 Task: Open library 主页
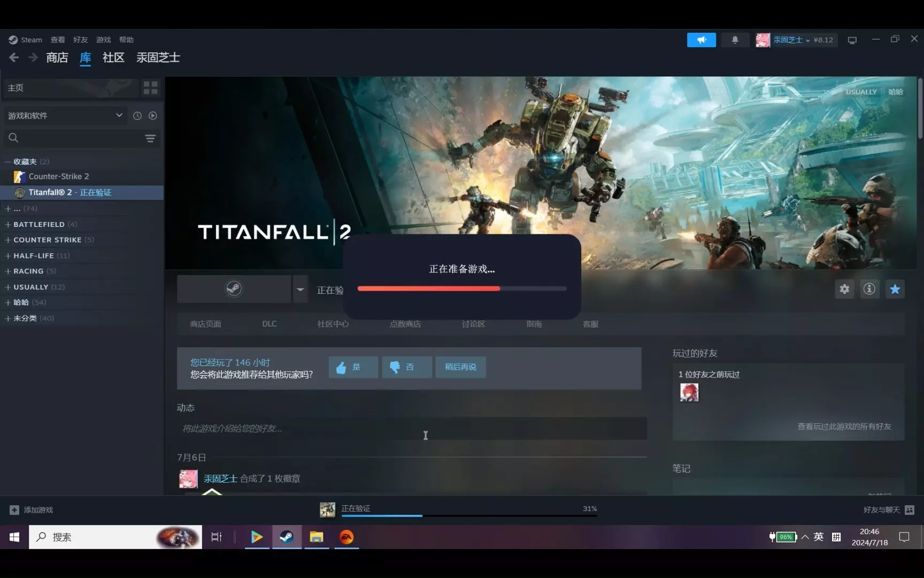click(70, 88)
